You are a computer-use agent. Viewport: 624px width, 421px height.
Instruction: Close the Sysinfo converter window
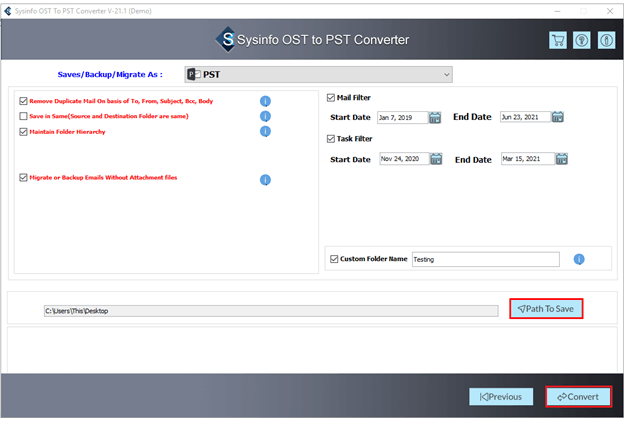[x=610, y=11]
